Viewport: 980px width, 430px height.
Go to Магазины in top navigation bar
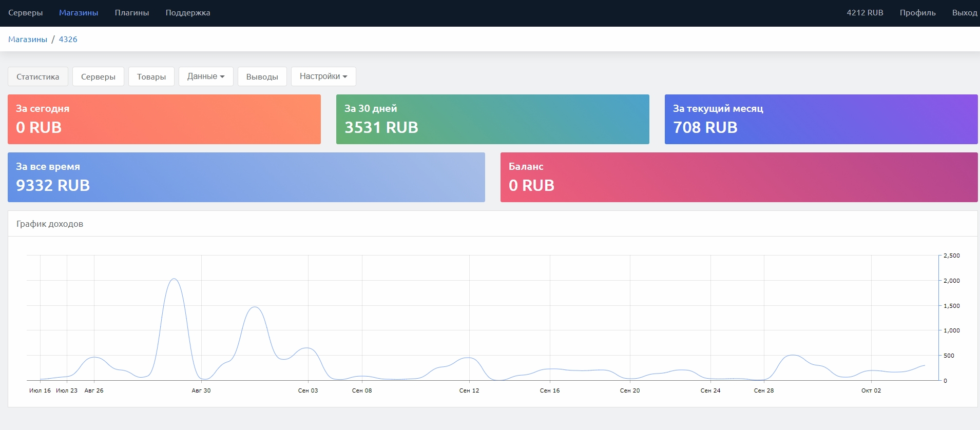(x=79, y=13)
